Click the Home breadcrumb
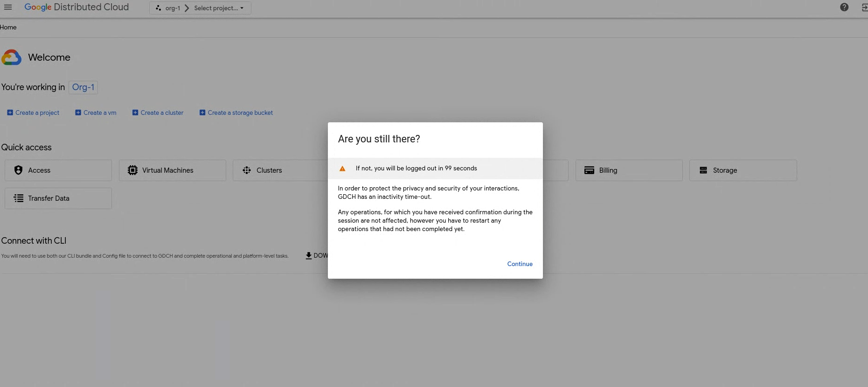The height and width of the screenshot is (387, 868). click(x=8, y=27)
